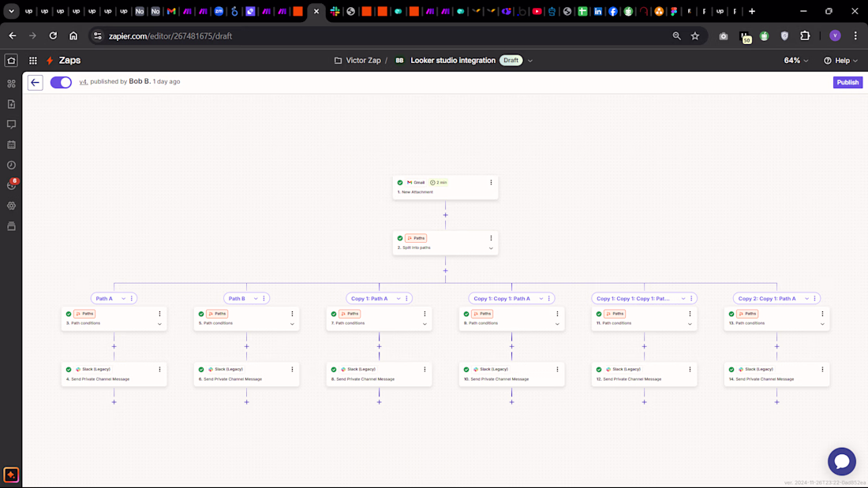Open options for step 9 Path conditions
The image size is (868, 488).
point(557,314)
